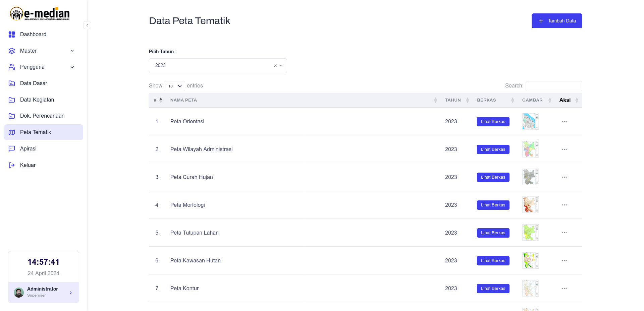The height and width of the screenshot is (311, 644).
Task: Sort the table by the Nama Peta column
Action: tap(183, 100)
